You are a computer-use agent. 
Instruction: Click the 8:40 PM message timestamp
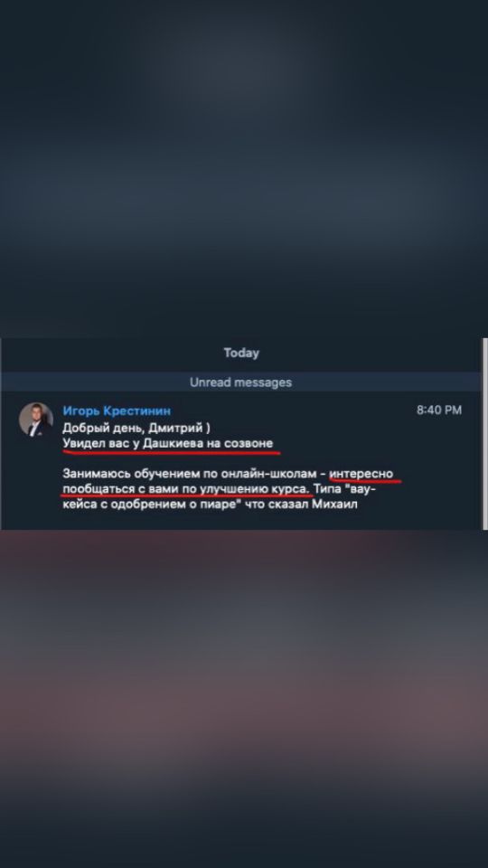pyautogui.click(x=439, y=410)
